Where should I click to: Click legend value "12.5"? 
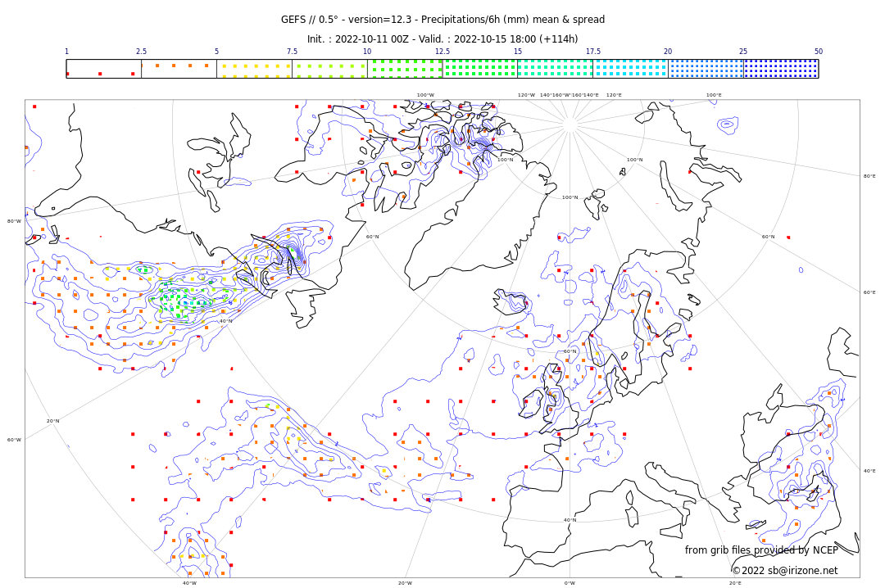442,52
